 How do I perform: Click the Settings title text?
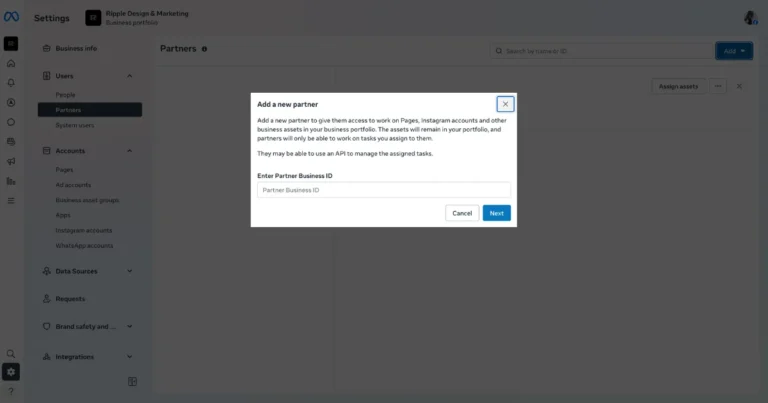[x=52, y=18]
